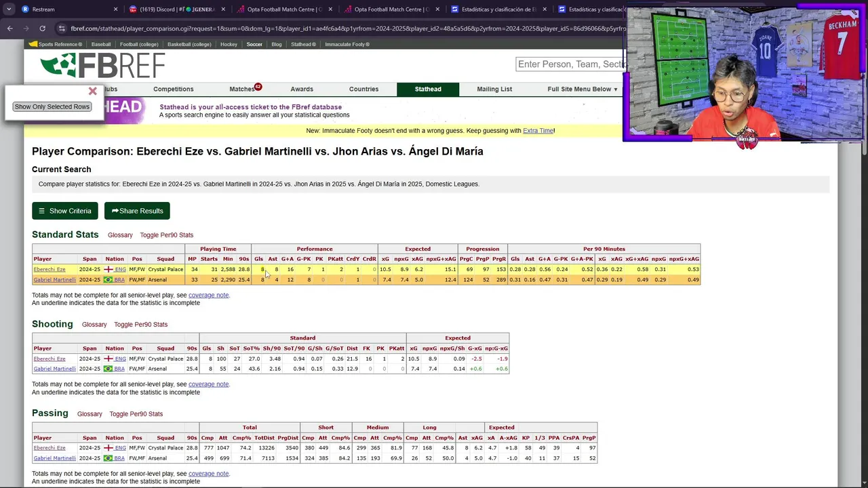The width and height of the screenshot is (868, 488).
Task: Open Gabriel Martinelli link in Standard Stats
Action: [x=55, y=279]
